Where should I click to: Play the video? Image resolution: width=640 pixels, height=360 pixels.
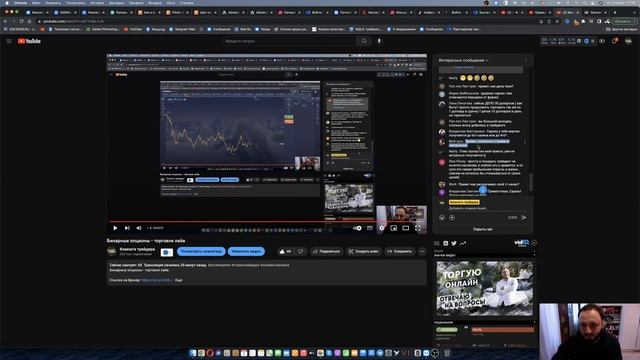pyautogui.click(x=115, y=228)
